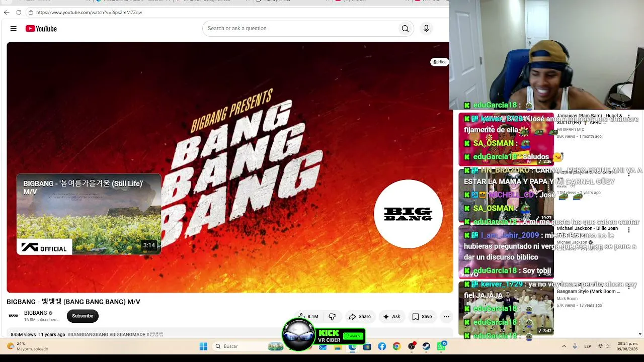Go to the YouTube home logo
Screen dimensions: 644x362
tap(41, 29)
